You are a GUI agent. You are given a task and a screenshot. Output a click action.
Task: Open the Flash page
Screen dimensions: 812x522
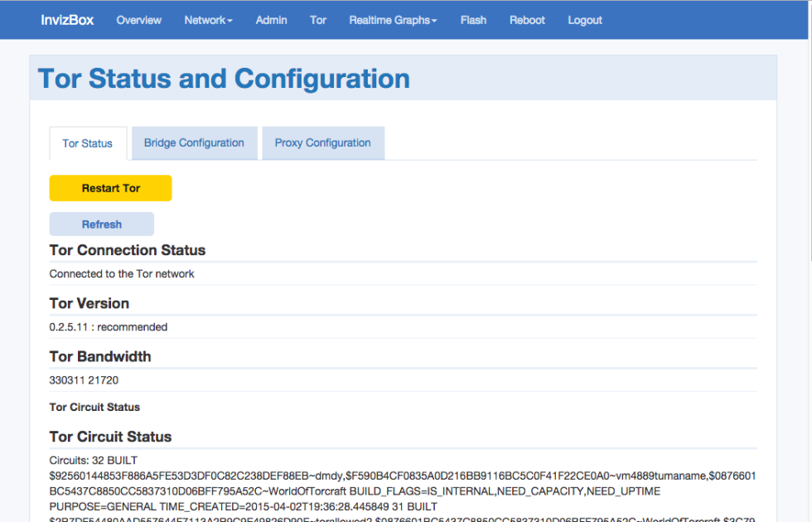[x=473, y=20]
